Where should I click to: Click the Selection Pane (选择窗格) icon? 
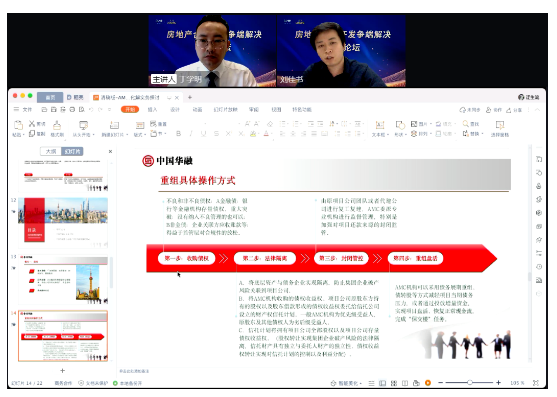click(499, 125)
